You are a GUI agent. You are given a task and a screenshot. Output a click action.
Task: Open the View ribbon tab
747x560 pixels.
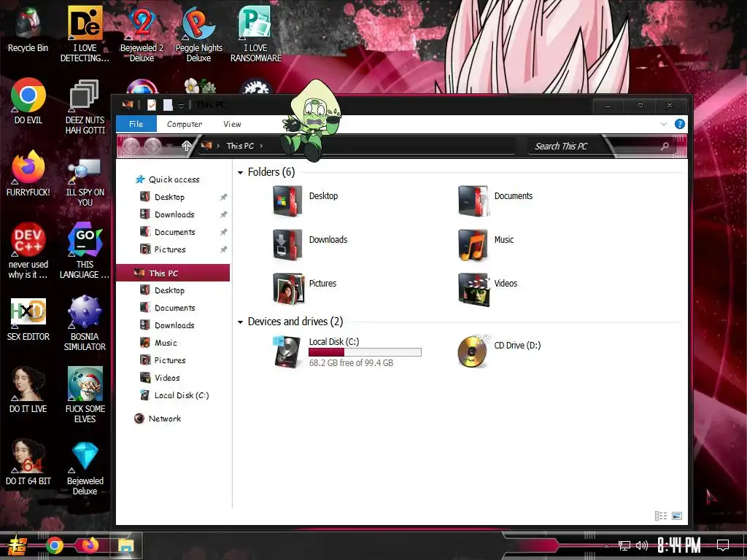pos(232,124)
